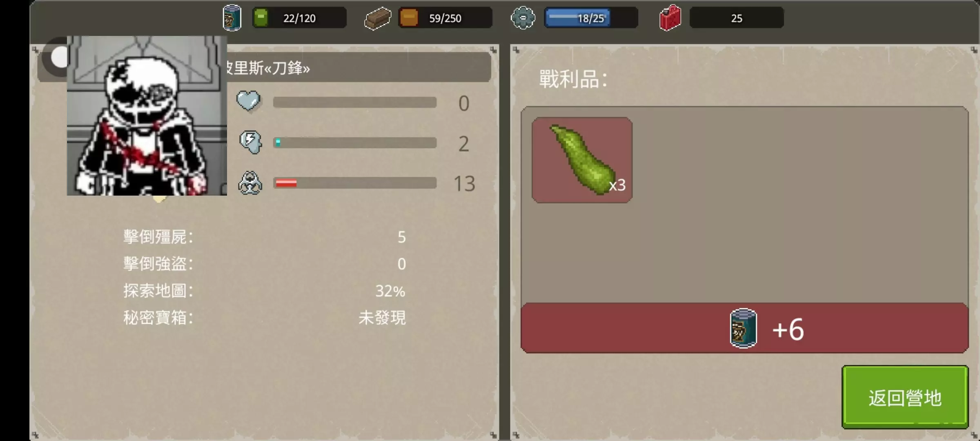Click the canned food reward icon beside +6

click(x=743, y=328)
